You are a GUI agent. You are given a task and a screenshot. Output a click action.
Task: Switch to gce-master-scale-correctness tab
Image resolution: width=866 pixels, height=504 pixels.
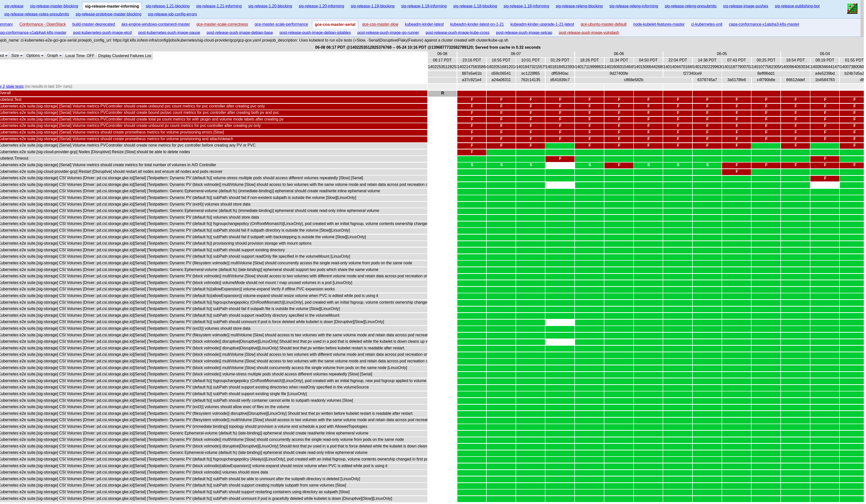(x=222, y=24)
